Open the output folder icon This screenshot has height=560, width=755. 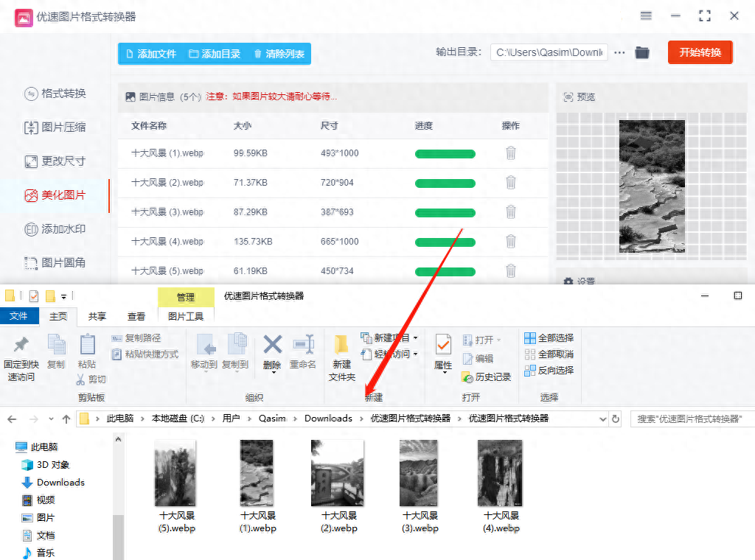click(x=642, y=52)
